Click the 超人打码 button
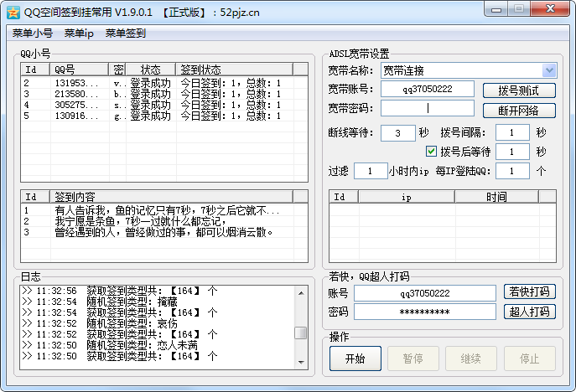Image resolution: width=576 pixels, height=392 pixels. click(x=529, y=312)
